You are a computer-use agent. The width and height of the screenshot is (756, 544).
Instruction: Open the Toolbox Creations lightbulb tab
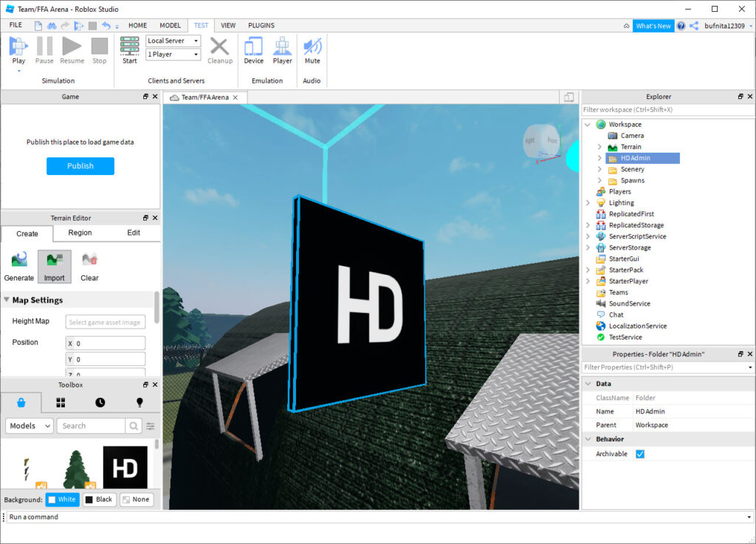pyautogui.click(x=140, y=402)
